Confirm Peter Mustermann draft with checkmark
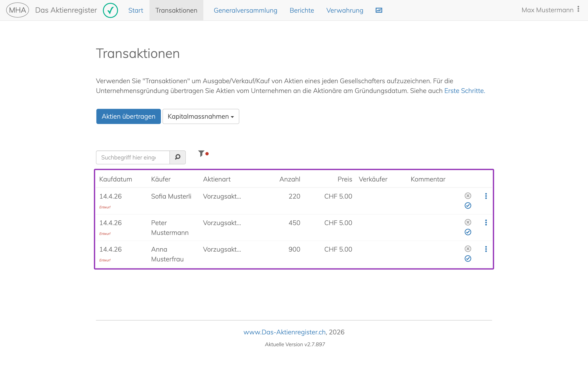Viewport: 588px width, 367px height. [468, 232]
